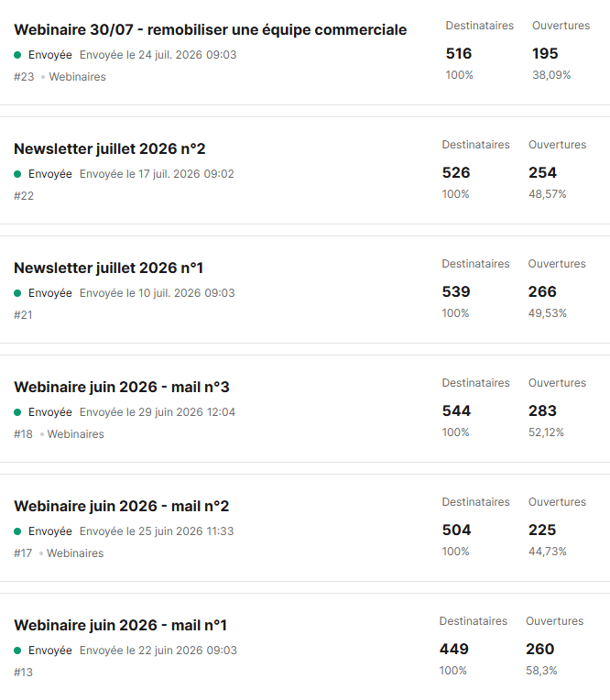
Task: Open the Webinaire juin 2026 mail n°1
Action: [x=121, y=626]
